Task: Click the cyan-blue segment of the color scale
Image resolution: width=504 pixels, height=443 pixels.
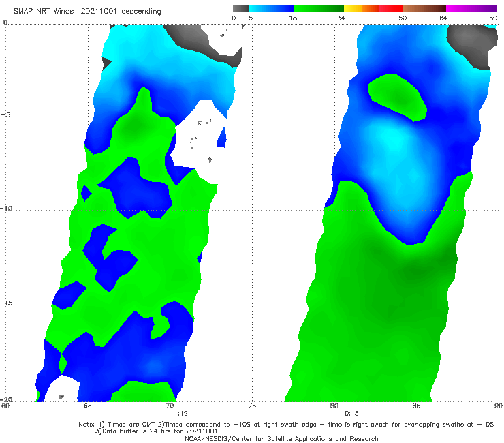Action: [272, 8]
